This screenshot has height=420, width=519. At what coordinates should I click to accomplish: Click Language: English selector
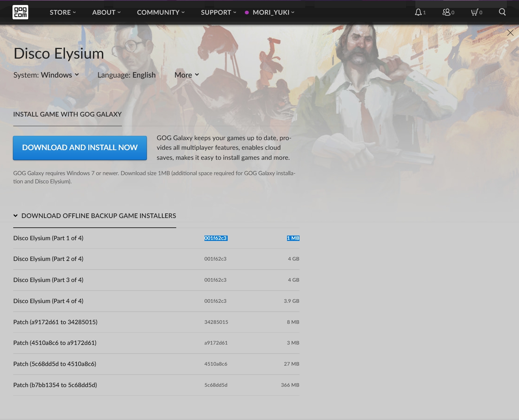point(127,75)
